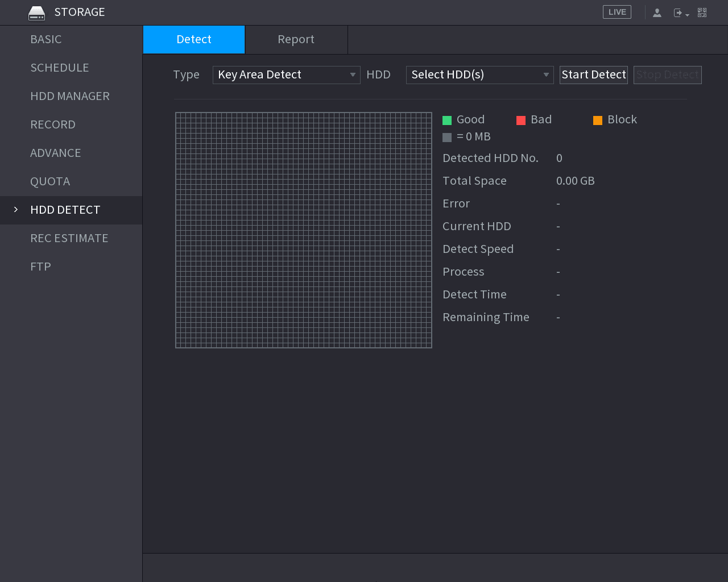Click the Remaining Time label
Screen dimensions: 728x582
click(486, 317)
